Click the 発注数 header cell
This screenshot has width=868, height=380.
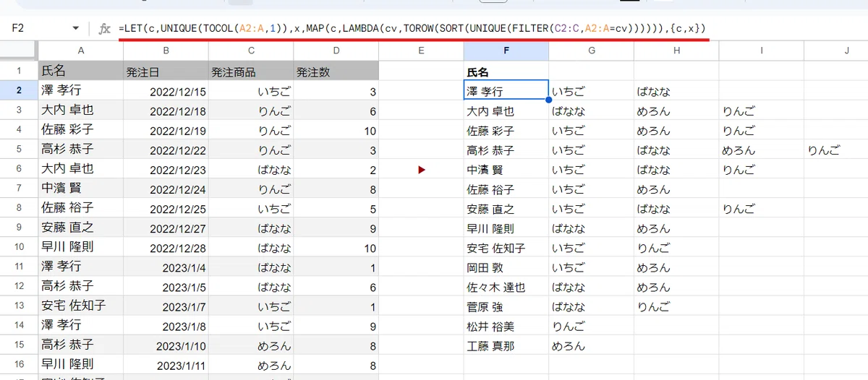336,71
